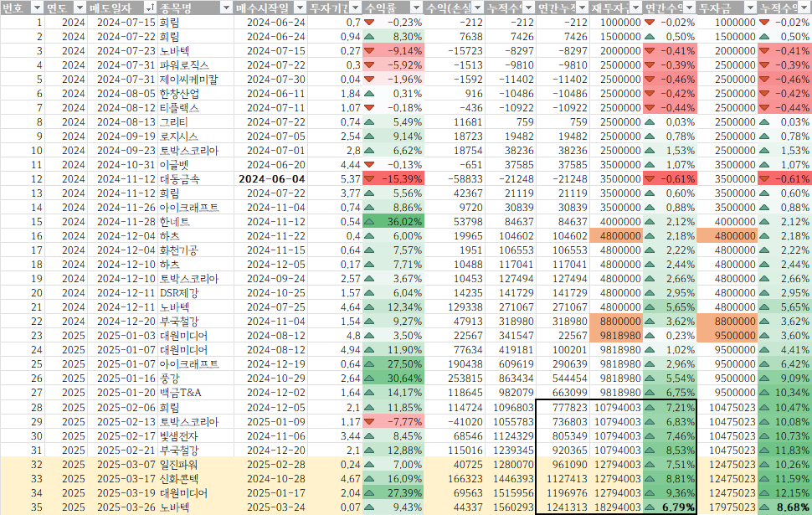Select the 화천기공 stock name cell
812x515 pixels.
[x=195, y=250]
